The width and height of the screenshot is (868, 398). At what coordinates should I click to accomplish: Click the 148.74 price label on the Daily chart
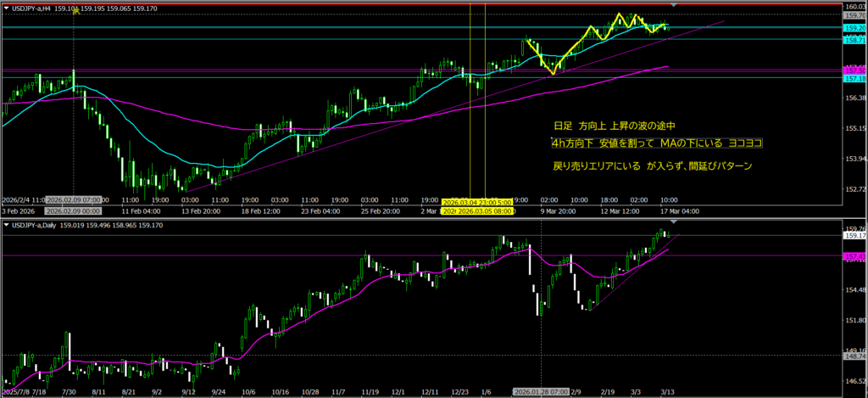[x=854, y=357]
